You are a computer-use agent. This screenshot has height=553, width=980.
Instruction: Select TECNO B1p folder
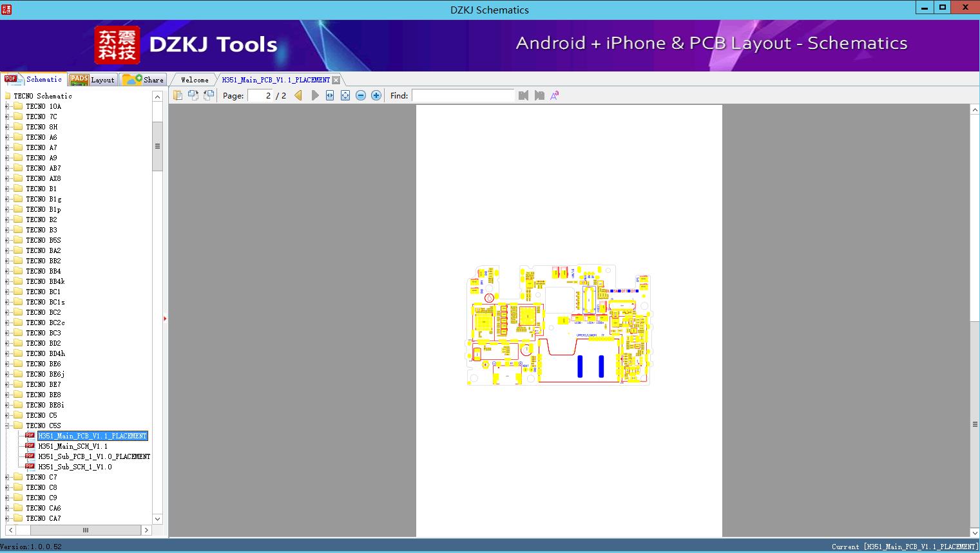pos(43,209)
